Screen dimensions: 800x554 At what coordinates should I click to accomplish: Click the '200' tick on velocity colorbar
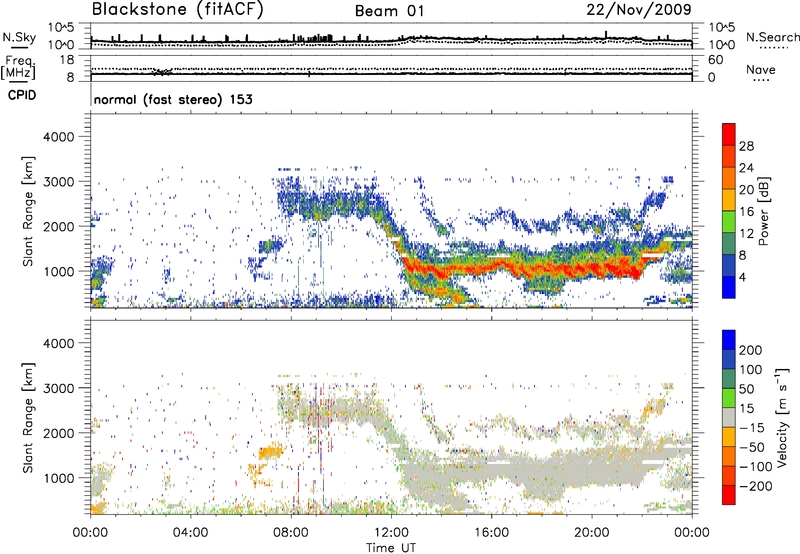tap(751, 350)
